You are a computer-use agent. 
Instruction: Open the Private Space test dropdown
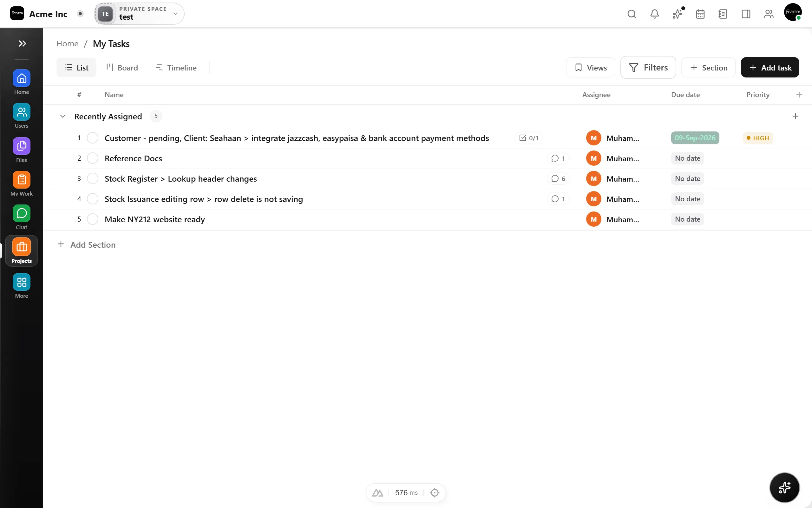click(x=139, y=13)
